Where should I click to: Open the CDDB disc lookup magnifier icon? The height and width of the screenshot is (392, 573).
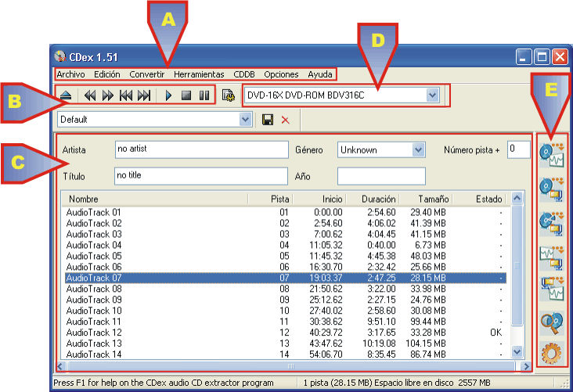pos(552,322)
